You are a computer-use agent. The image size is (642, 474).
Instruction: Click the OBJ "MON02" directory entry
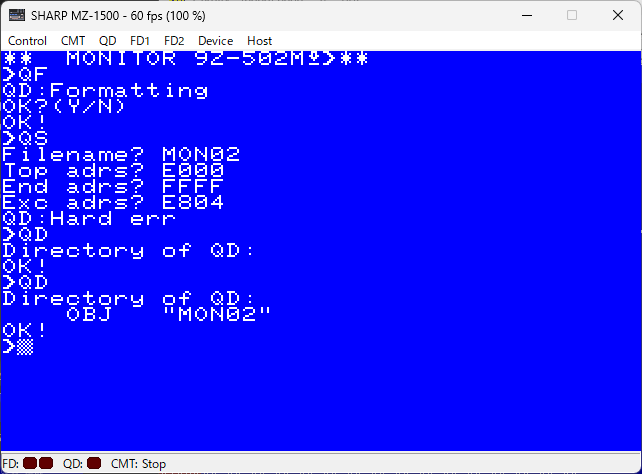pyautogui.click(x=169, y=314)
